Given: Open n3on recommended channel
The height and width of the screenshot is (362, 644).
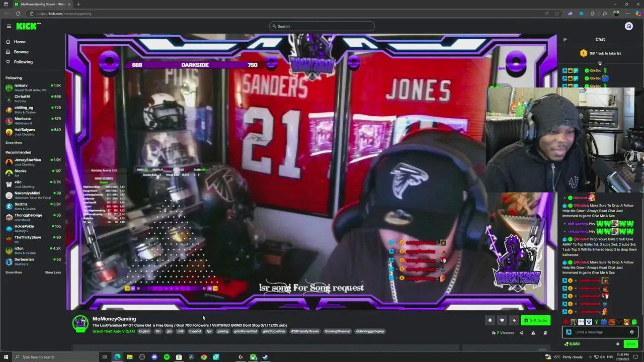Looking at the screenshot, I should click(33, 250).
